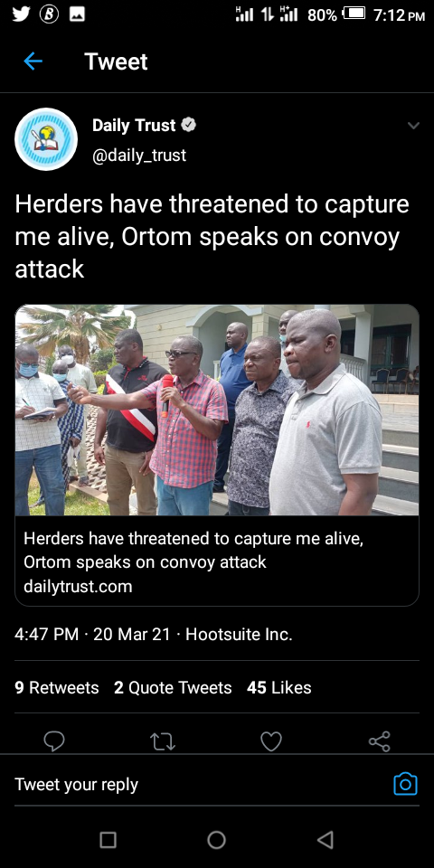This screenshot has width=434, height=868.
Task: Tap the Hootsuite Inc. source label
Action: pos(239,635)
